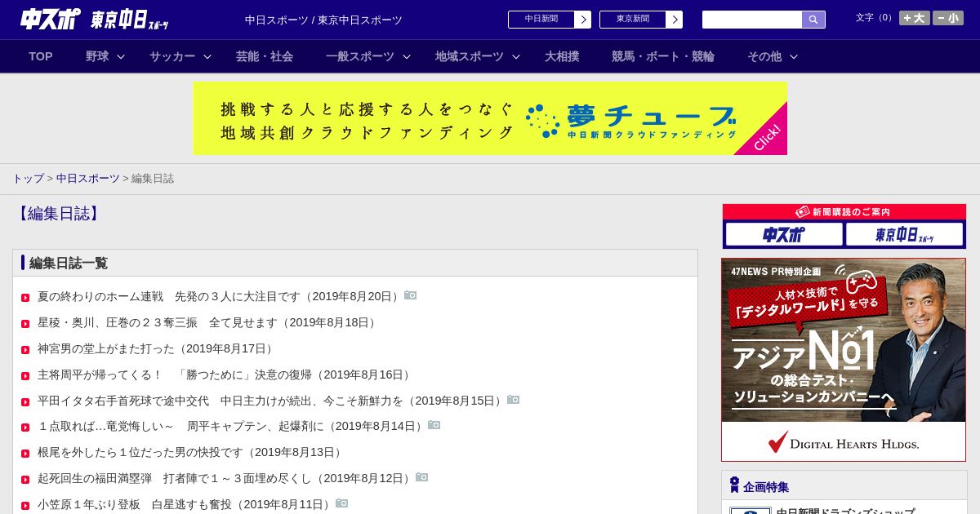Open the 地域スポーツ menu item

(x=470, y=56)
